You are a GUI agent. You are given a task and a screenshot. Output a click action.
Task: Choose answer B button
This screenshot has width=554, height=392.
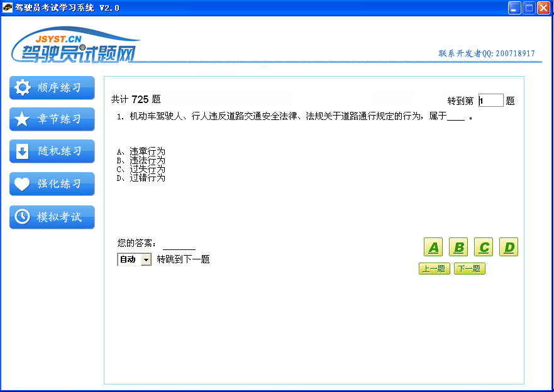coord(458,247)
